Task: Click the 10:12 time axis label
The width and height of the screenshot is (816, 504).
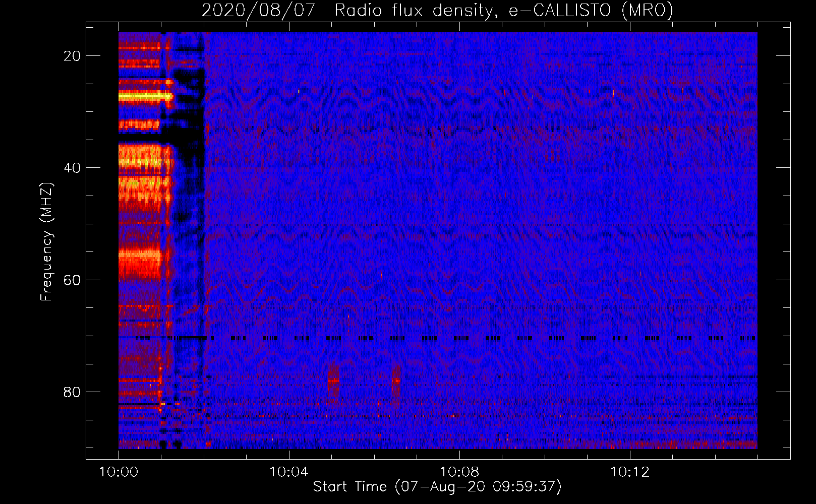Action: click(630, 472)
